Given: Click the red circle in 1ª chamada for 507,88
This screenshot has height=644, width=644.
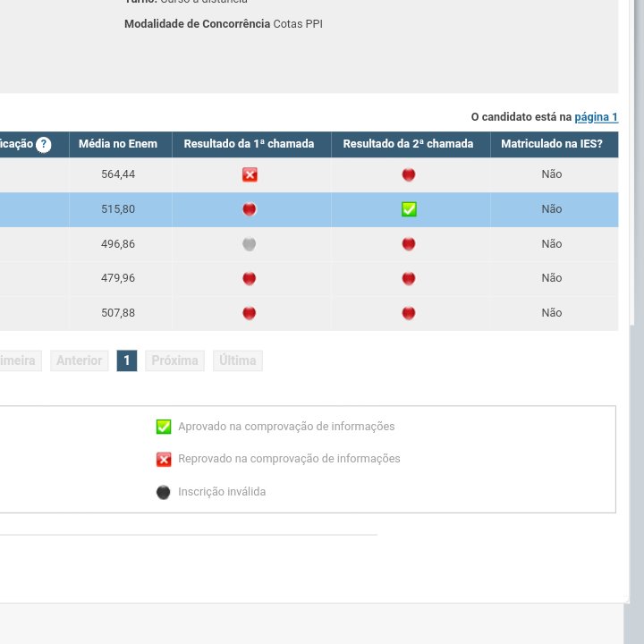Looking at the screenshot, I should 250,313.
